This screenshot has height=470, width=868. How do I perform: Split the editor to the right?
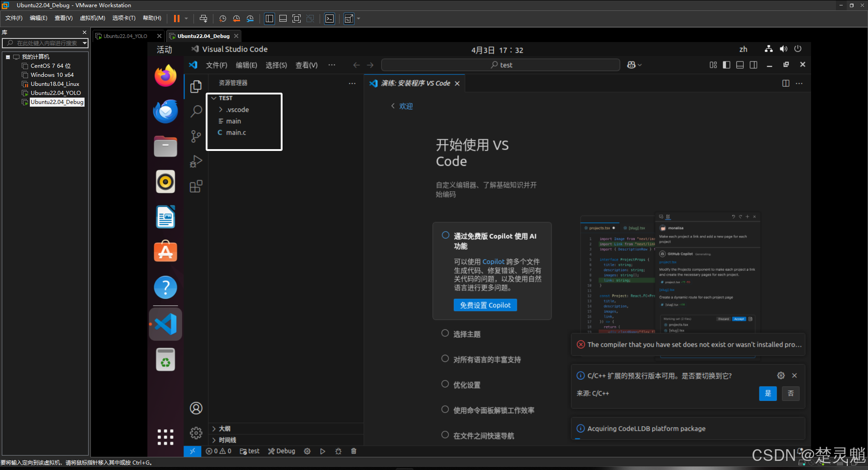tap(786, 83)
